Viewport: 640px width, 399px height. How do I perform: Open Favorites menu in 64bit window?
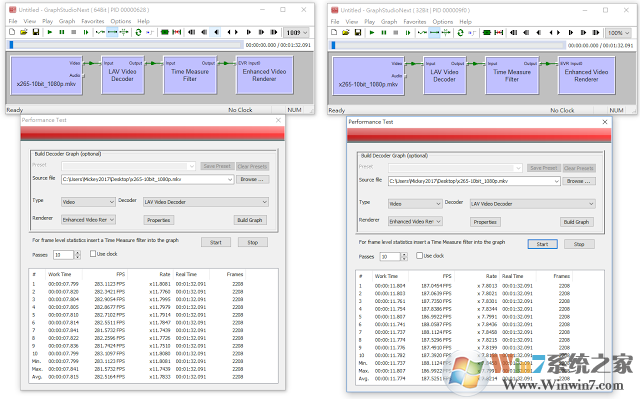coord(93,21)
